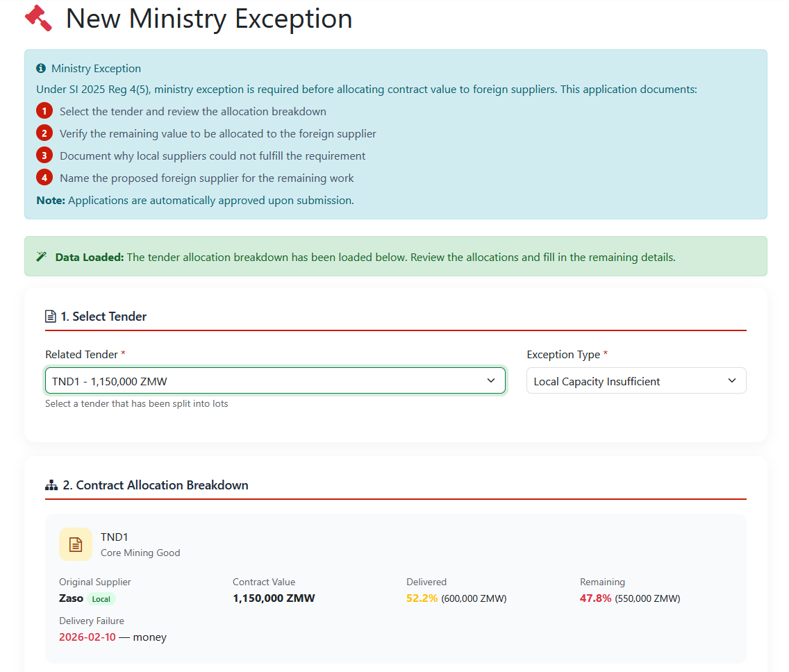Click step 2 numbered circle icon
789x672 pixels.
coord(44,133)
